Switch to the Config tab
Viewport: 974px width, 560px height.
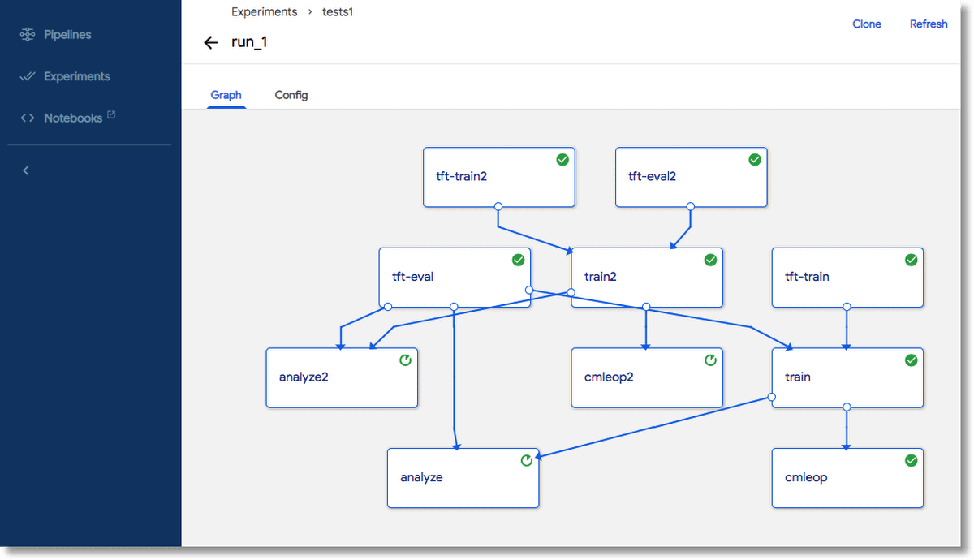tap(291, 95)
